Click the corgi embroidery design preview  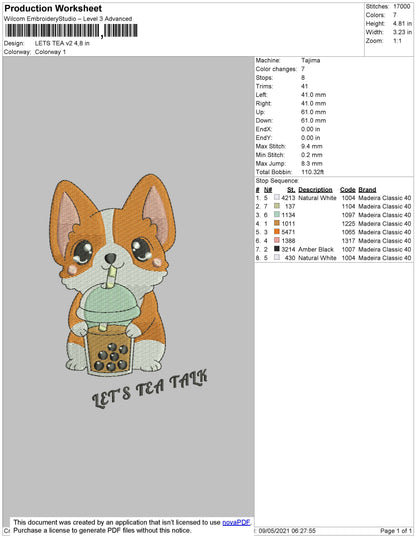tap(113, 274)
